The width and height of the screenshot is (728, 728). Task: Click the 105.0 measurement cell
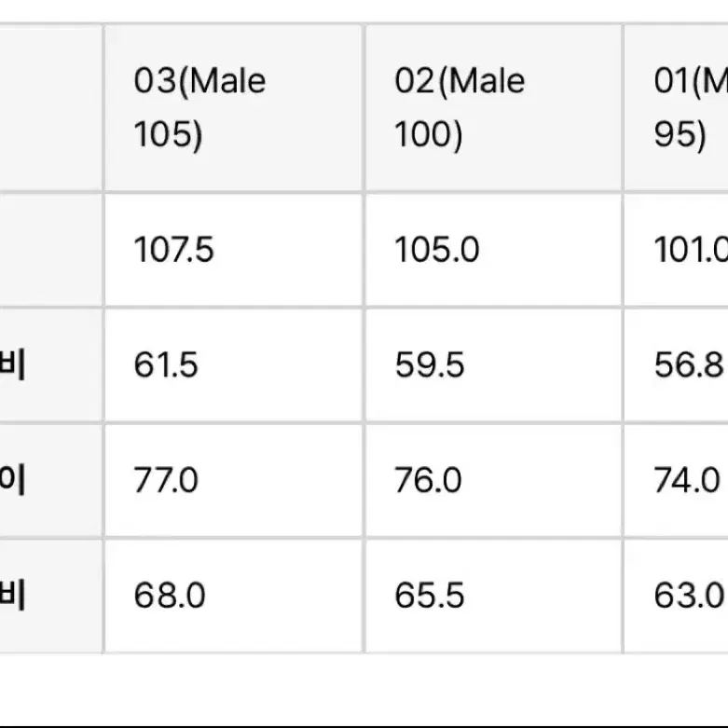[x=493, y=250]
